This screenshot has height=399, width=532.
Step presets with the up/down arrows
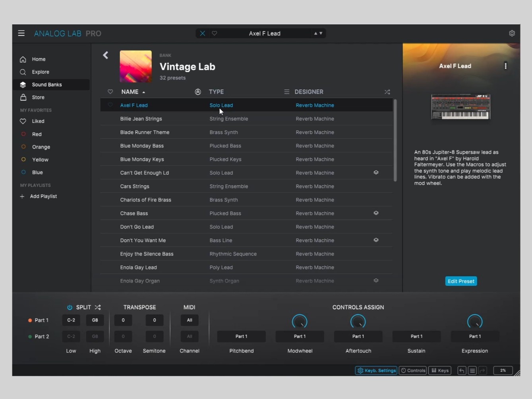point(318,33)
